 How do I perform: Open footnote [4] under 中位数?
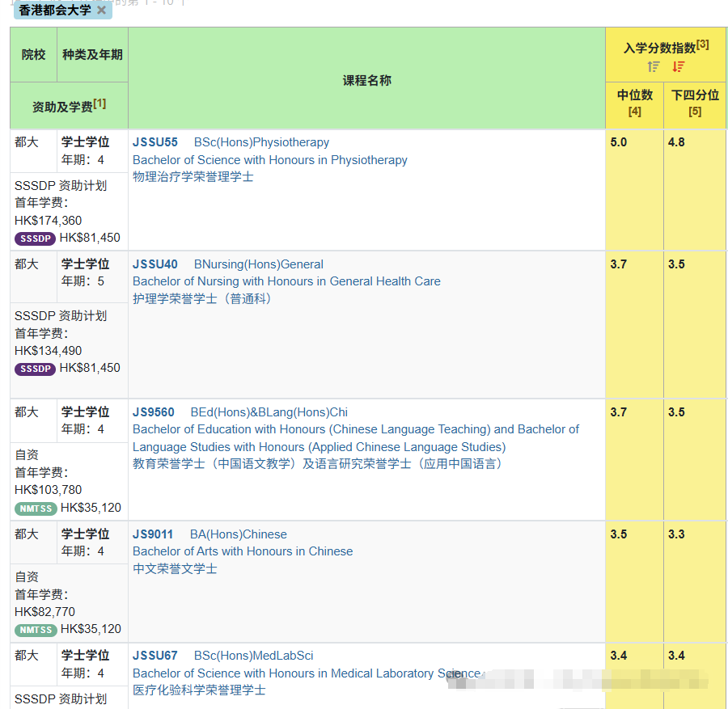635,112
